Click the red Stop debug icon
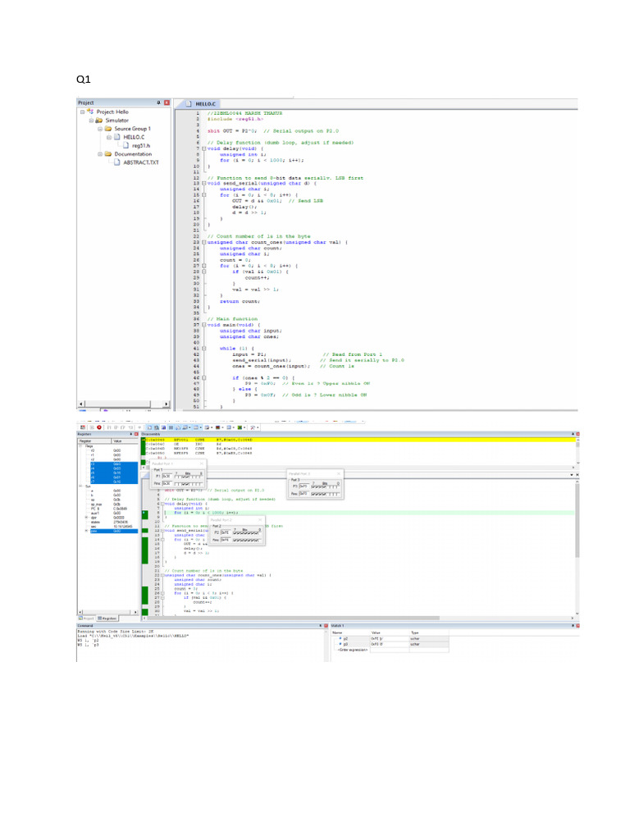630x840 pixels. coord(99,427)
